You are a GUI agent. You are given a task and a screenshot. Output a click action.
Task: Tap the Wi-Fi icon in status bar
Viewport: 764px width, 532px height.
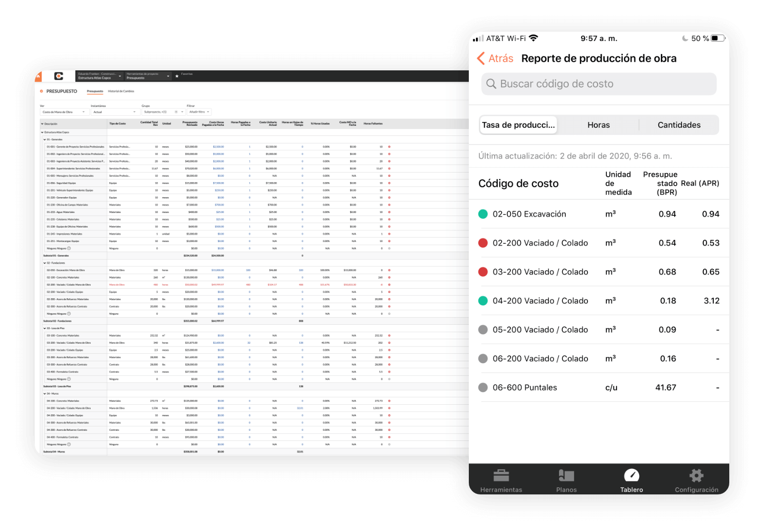pos(533,38)
